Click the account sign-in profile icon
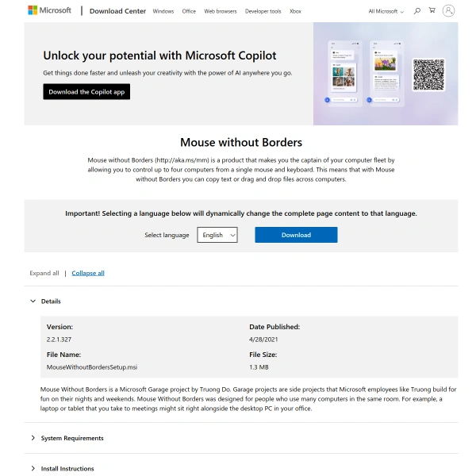476x476 pixels. 449,11
